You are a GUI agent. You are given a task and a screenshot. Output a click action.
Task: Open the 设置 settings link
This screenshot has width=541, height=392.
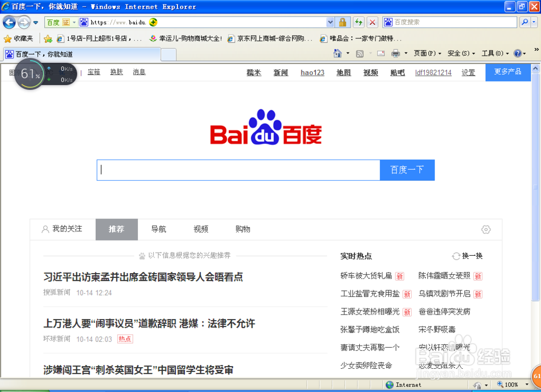pyautogui.click(x=468, y=72)
